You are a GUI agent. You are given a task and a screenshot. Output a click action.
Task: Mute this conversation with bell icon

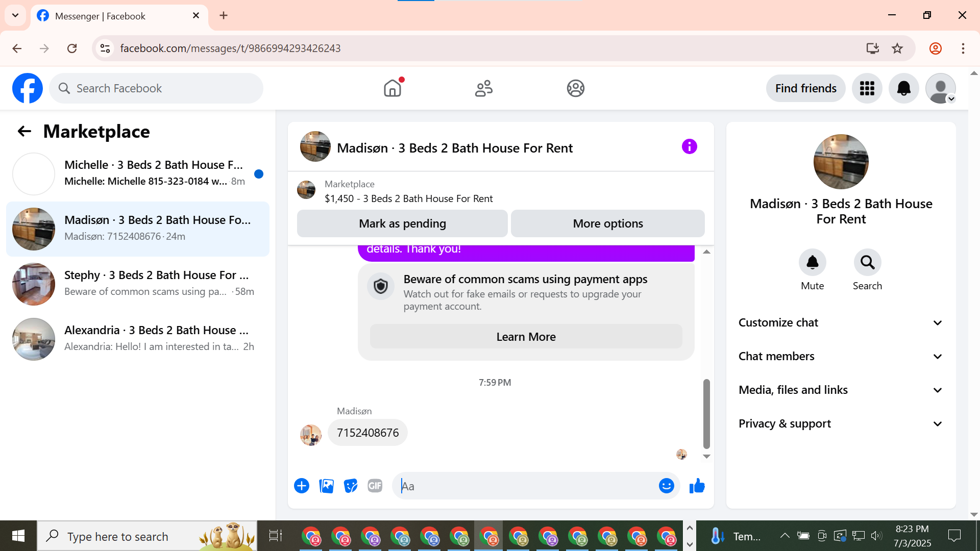click(x=812, y=263)
